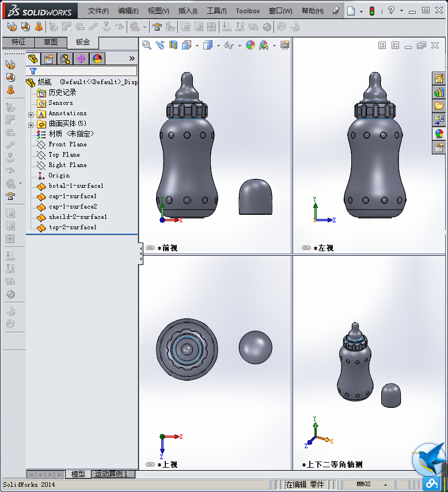This screenshot has width=448, height=492.
Task: Click Flatten icon in left vertical toolbar
Action: (10, 282)
